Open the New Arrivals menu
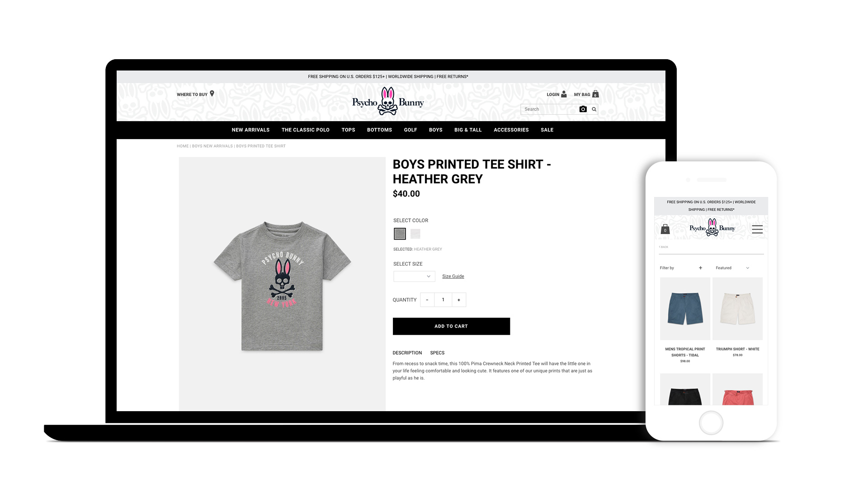Image resolution: width=868 pixels, height=488 pixels. click(250, 130)
